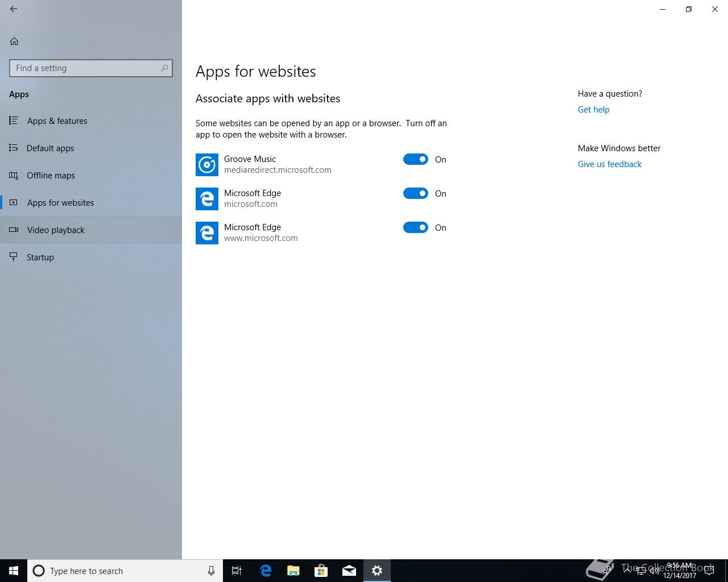728x582 pixels.
Task: Launch Microsoft Edge from the taskbar
Action: click(266, 571)
